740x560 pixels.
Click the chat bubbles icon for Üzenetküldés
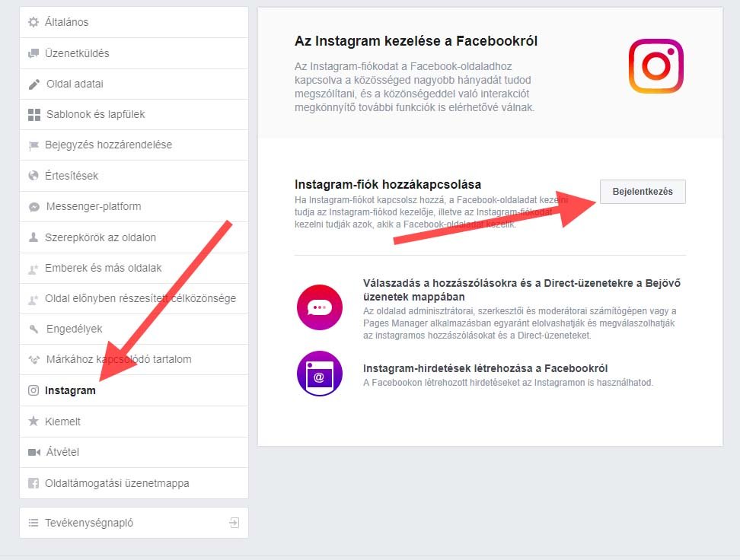[33, 53]
